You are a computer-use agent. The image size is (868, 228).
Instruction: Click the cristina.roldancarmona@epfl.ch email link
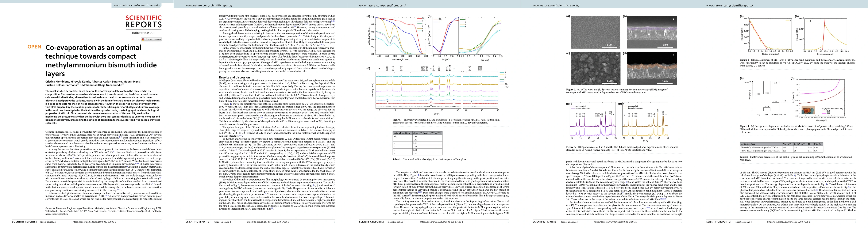coord(133,211)
